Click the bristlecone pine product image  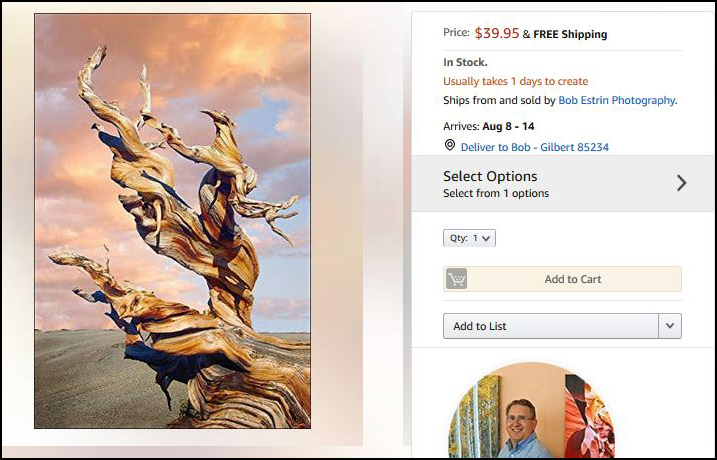pos(172,221)
